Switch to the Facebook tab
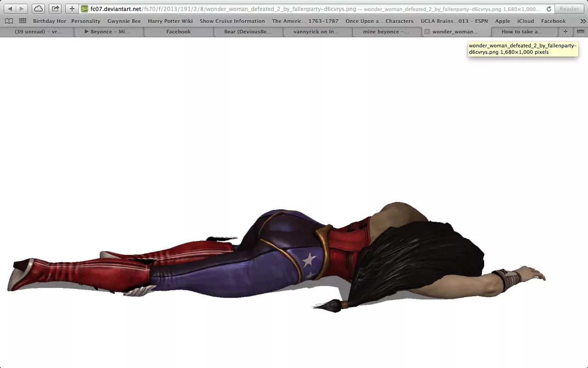Viewport: 588px width, 368px height. click(179, 32)
